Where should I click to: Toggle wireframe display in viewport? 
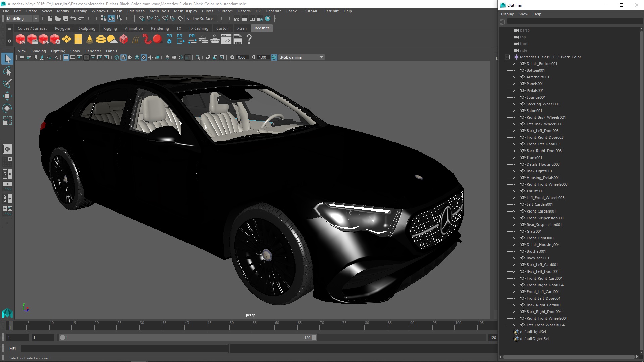click(x=117, y=57)
